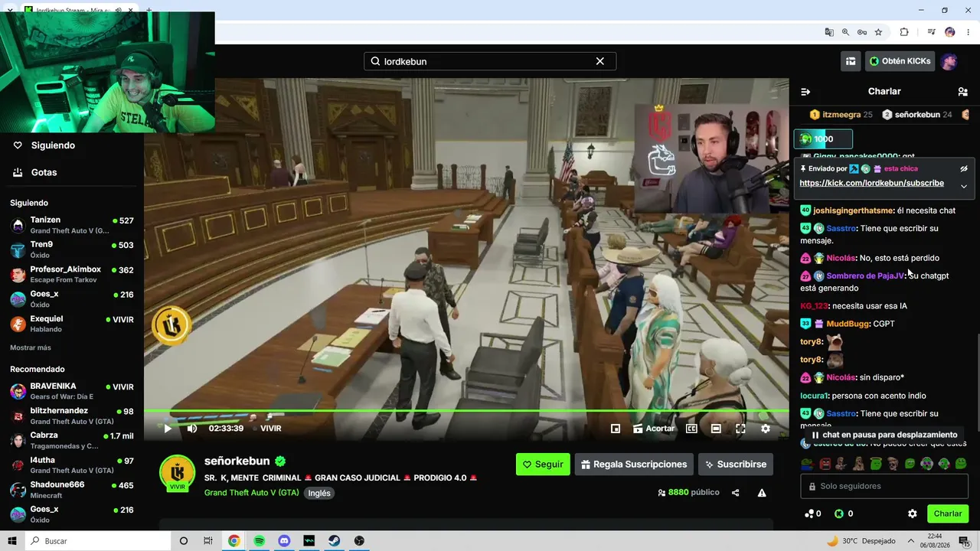This screenshot has height=551, width=980.
Task: Mute the stream volume speaker icon
Action: (x=192, y=429)
